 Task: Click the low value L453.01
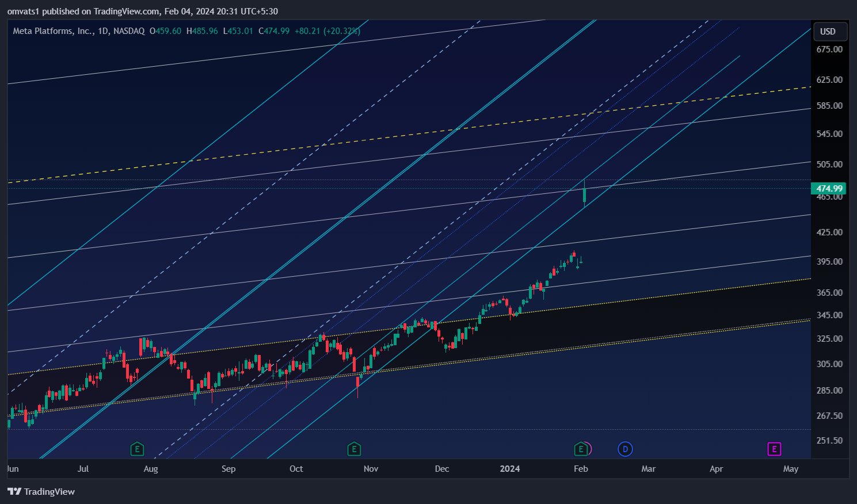[238, 31]
